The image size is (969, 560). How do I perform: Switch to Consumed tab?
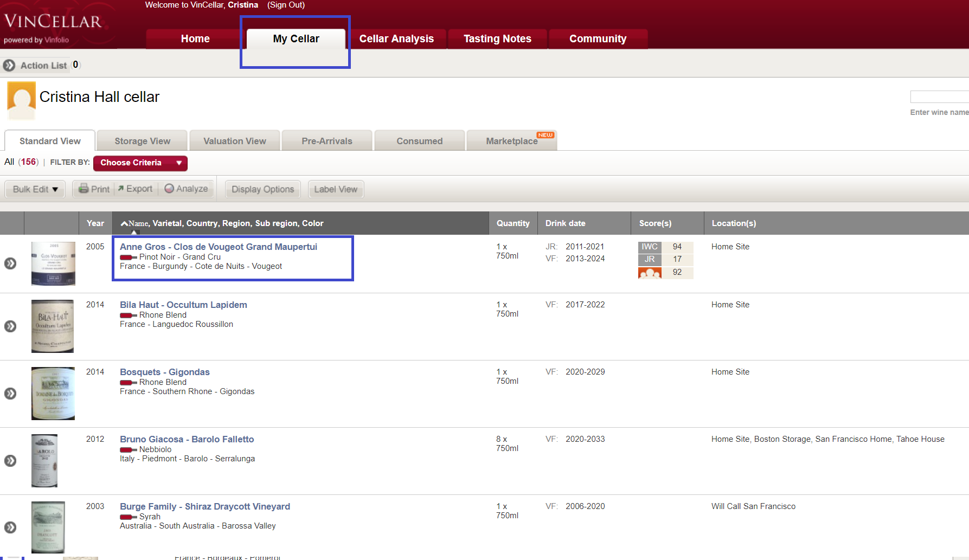click(x=420, y=141)
